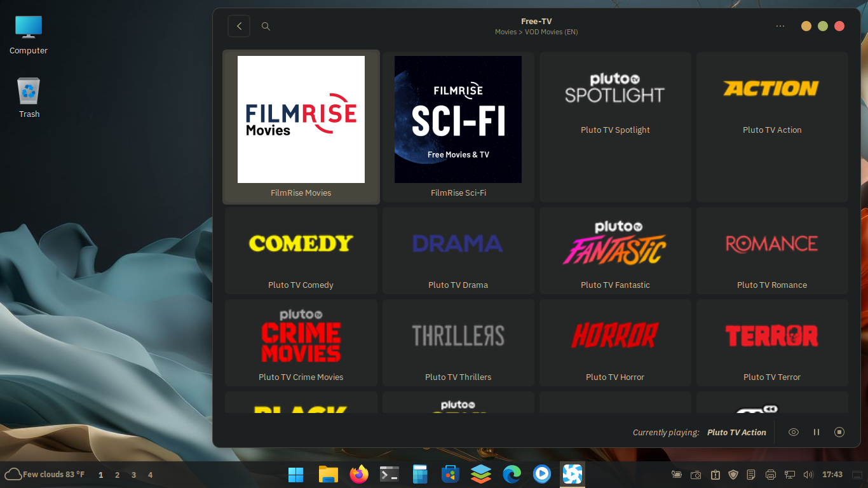Stop playback with the stop button

(x=839, y=432)
